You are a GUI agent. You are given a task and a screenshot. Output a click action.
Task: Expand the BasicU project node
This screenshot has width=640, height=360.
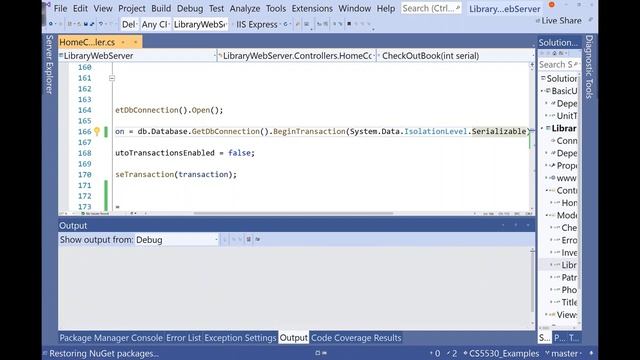[x=543, y=91]
